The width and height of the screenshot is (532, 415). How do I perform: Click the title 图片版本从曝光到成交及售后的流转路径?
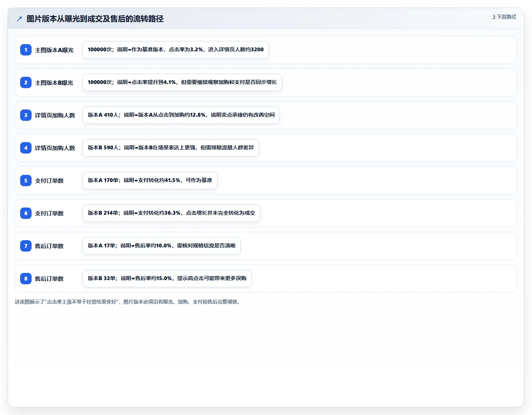tap(95, 19)
